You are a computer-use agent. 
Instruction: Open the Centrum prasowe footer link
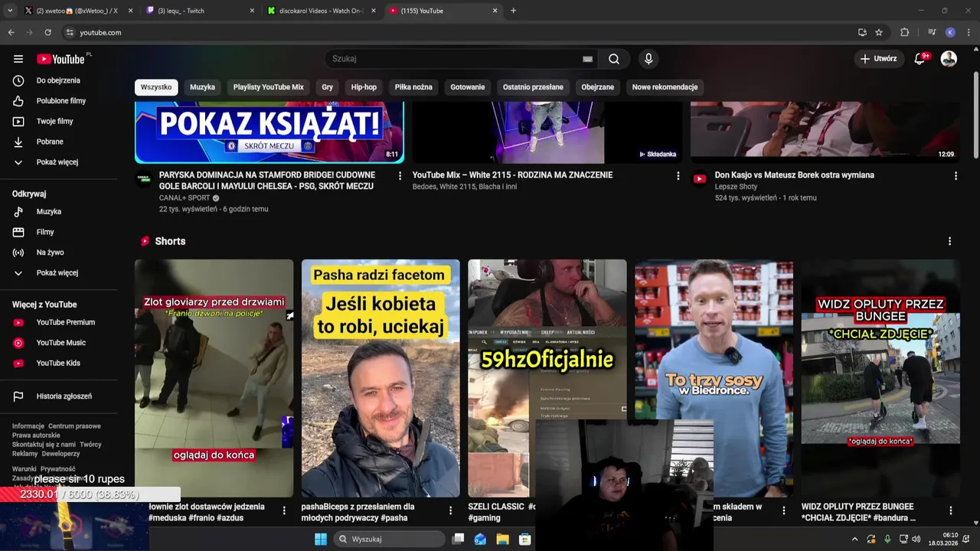[74, 426]
